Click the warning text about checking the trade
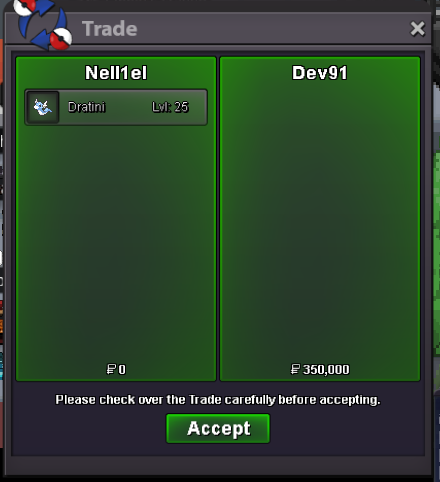This screenshot has height=482, width=440. click(x=218, y=399)
